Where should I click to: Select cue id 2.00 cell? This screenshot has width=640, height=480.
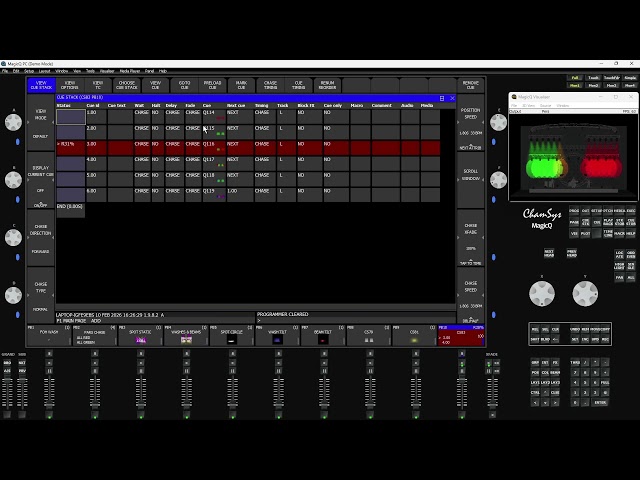click(96, 132)
